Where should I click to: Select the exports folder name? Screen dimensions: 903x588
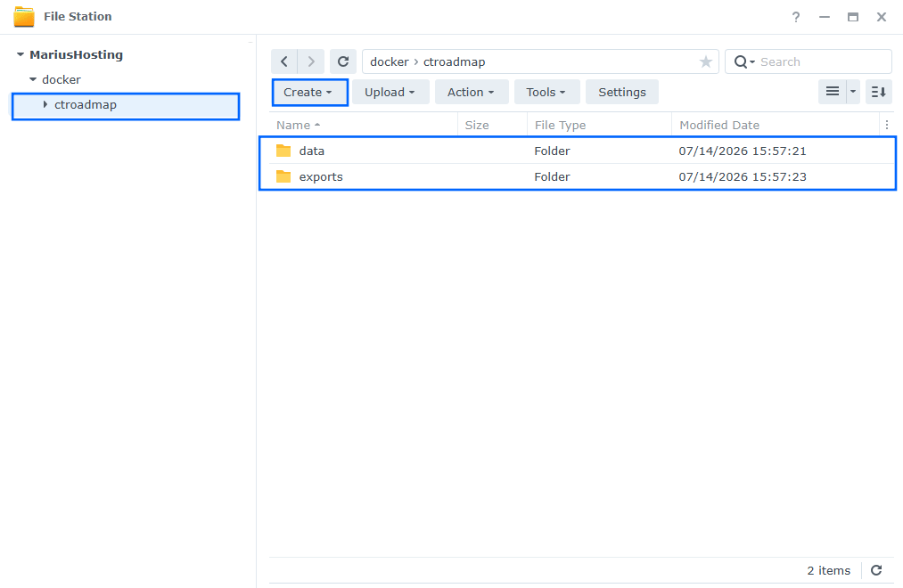[x=321, y=176]
